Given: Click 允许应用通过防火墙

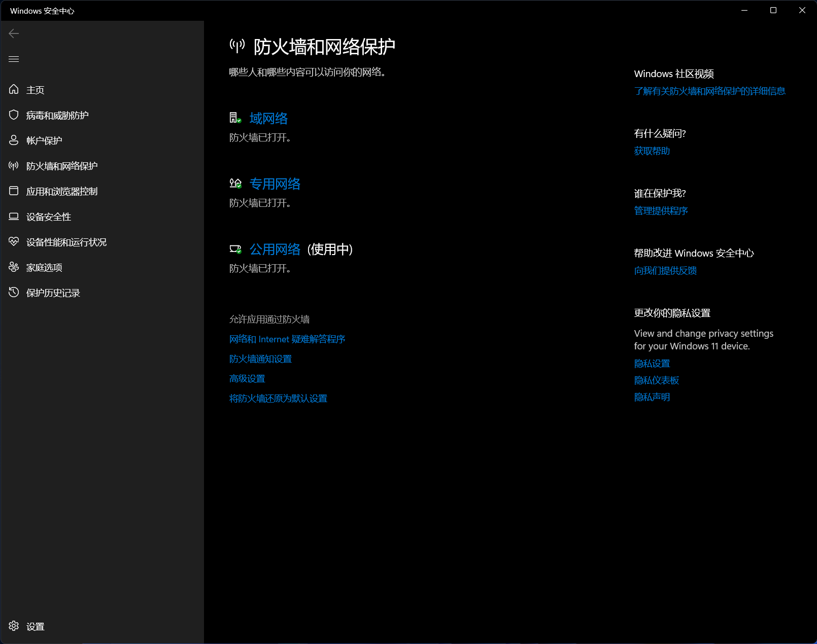Looking at the screenshot, I should 269,319.
